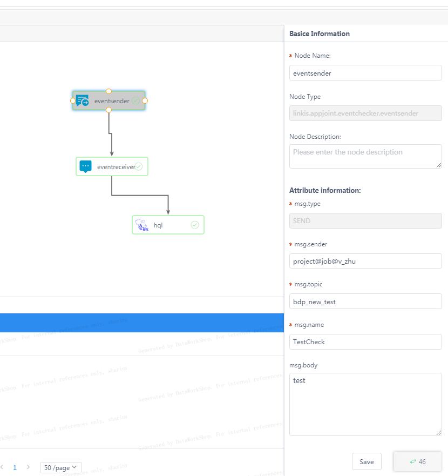The height and width of the screenshot is (476, 448).
Task: Click eventsender's right connection handle
Action: tap(145, 100)
